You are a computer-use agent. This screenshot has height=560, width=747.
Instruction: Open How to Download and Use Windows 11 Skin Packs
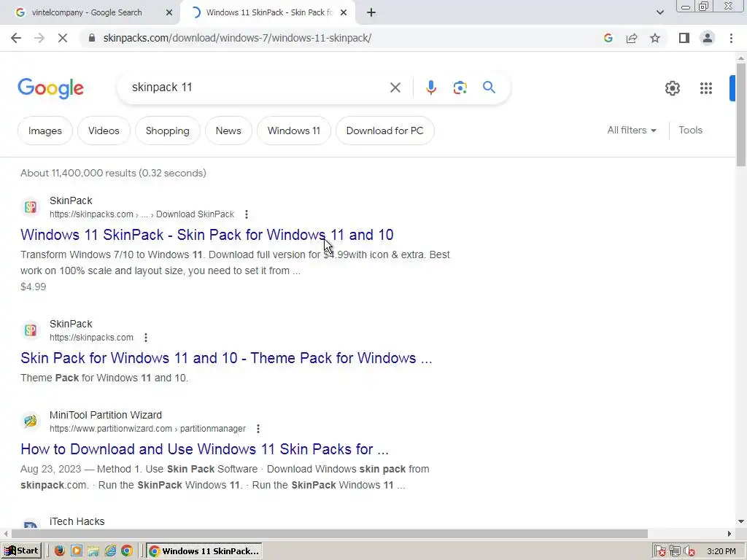point(204,449)
